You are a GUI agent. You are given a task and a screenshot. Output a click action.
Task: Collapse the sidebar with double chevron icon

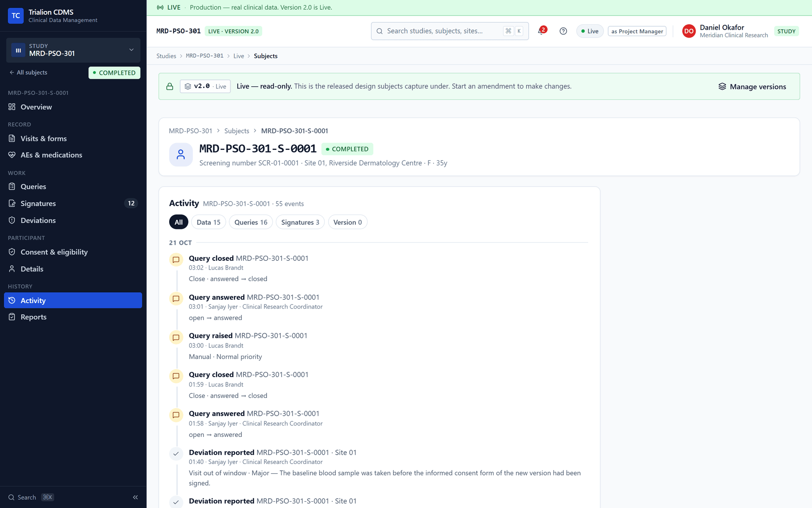coord(135,497)
